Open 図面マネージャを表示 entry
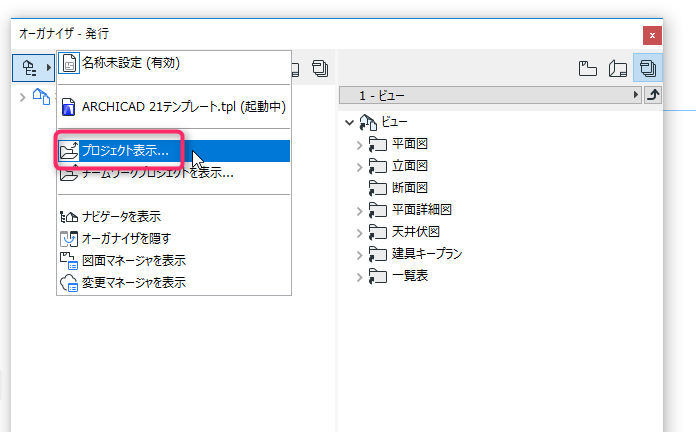The image size is (696, 432). (x=174, y=261)
